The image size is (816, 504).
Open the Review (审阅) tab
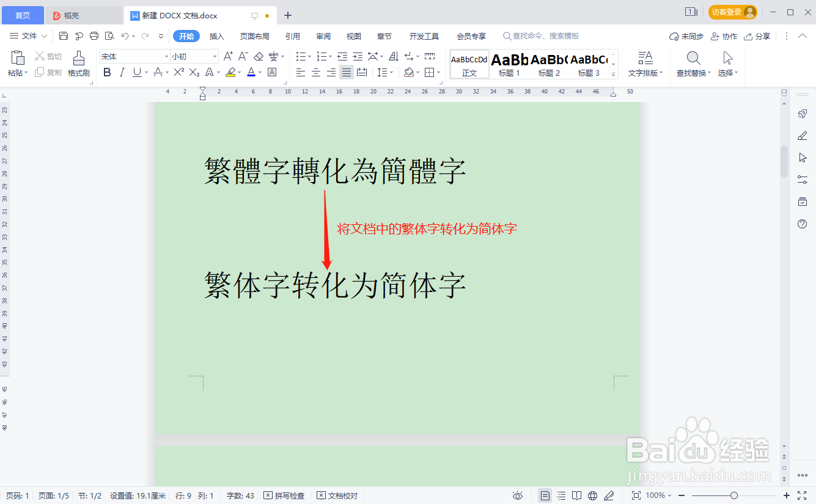(323, 36)
